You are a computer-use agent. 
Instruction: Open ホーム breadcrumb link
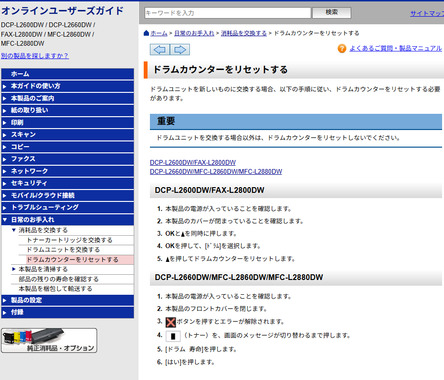(159, 33)
